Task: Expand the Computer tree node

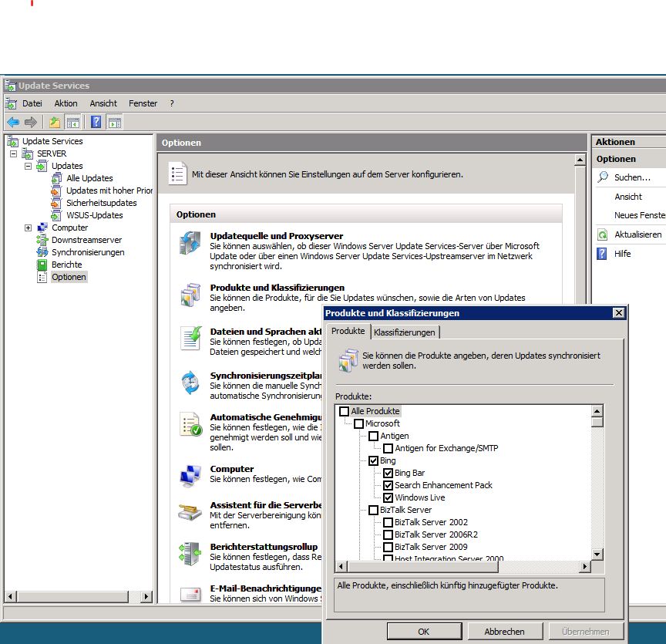Action: [x=29, y=228]
